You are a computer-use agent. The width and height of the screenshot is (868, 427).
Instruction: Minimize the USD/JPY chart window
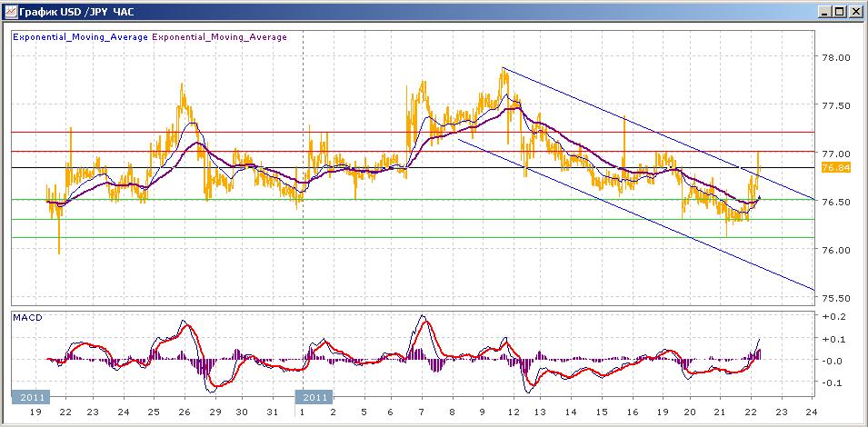coord(825,11)
